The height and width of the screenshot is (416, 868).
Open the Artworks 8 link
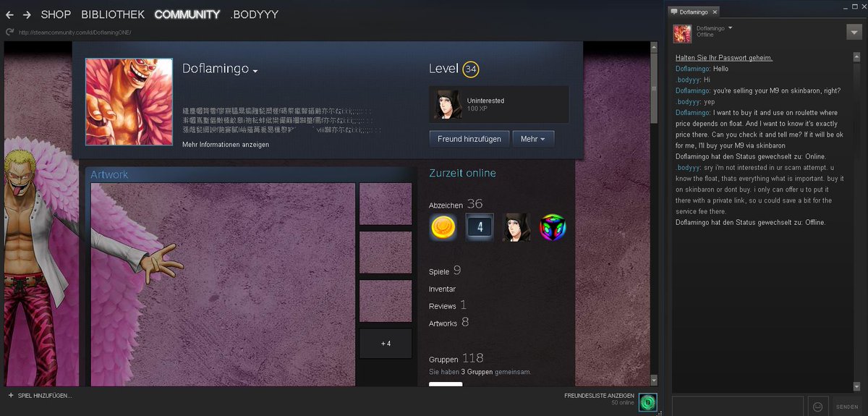[448, 323]
